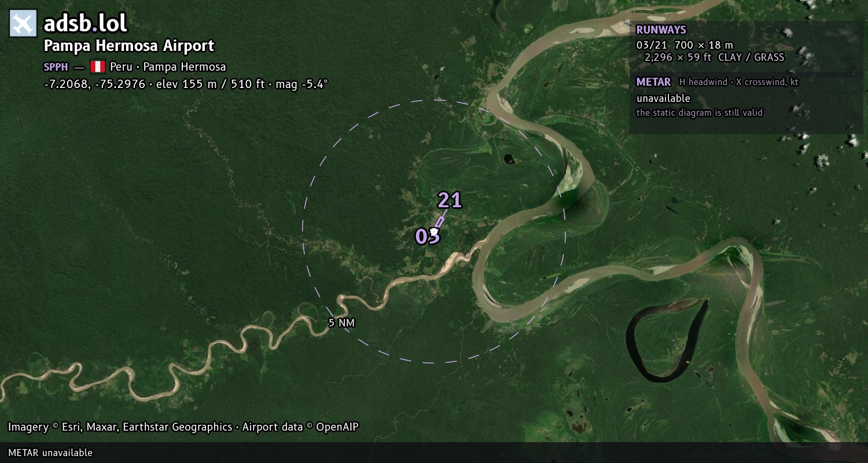This screenshot has height=463, width=868.
Task: Select the runway 03 label on the map
Action: pos(428,236)
